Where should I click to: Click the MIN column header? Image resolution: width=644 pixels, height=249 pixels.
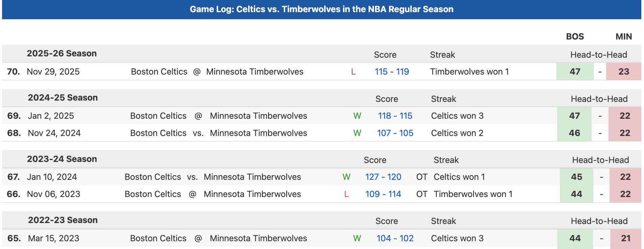623,36
